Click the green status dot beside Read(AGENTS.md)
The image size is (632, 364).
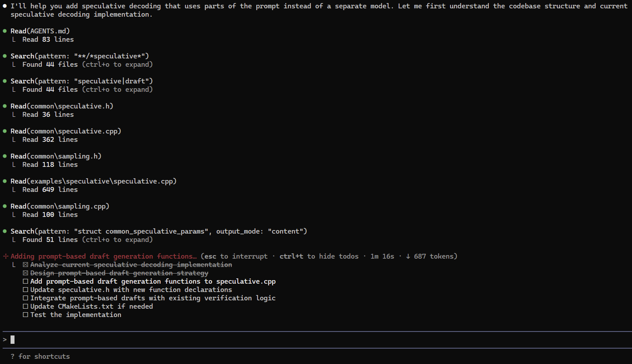pyautogui.click(x=5, y=31)
